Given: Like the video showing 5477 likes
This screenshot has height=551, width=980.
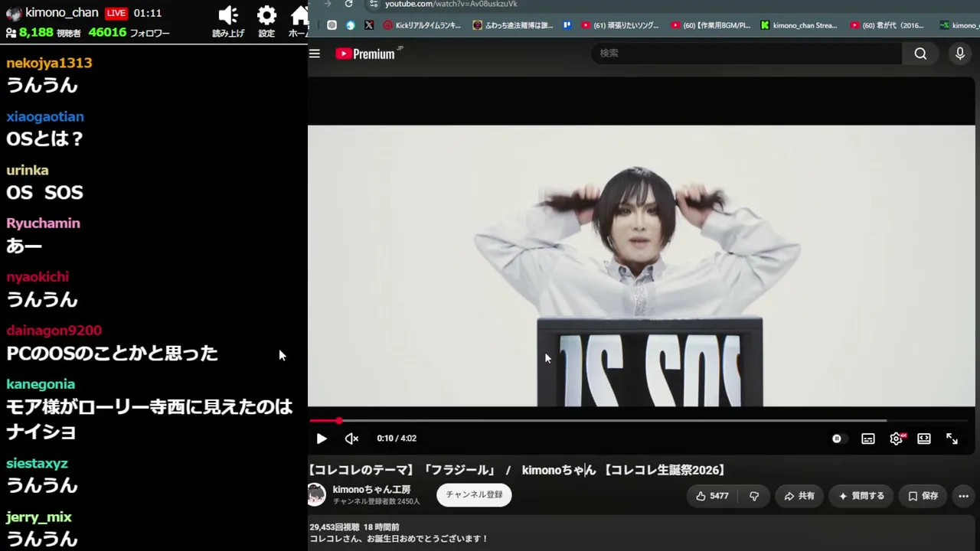Looking at the screenshot, I should point(712,496).
